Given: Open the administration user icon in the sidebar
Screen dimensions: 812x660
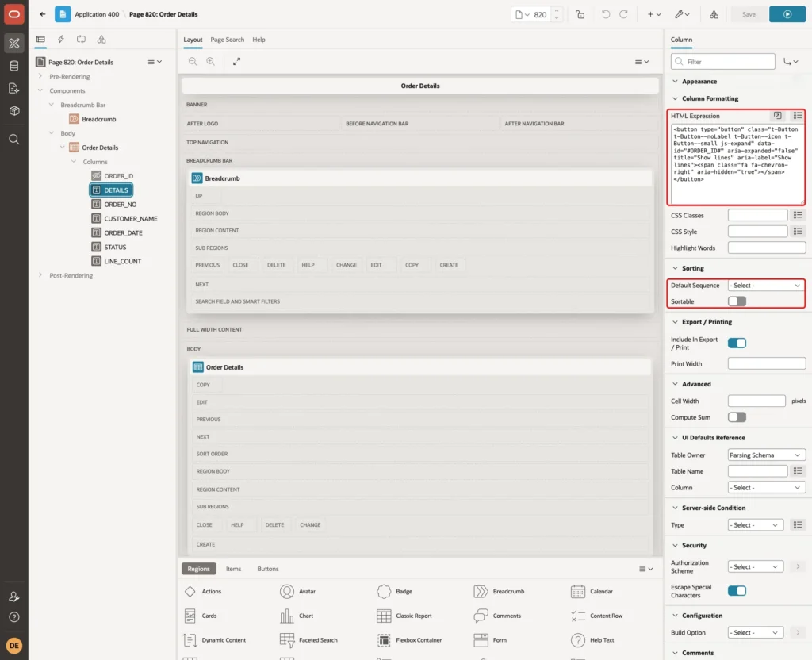Looking at the screenshot, I should 14,597.
